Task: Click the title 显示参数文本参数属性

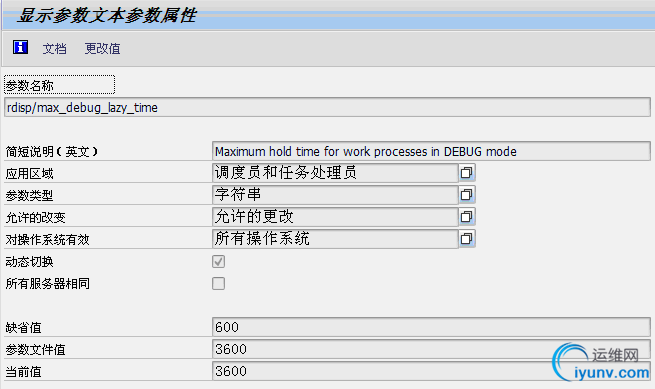Action: (x=107, y=15)
